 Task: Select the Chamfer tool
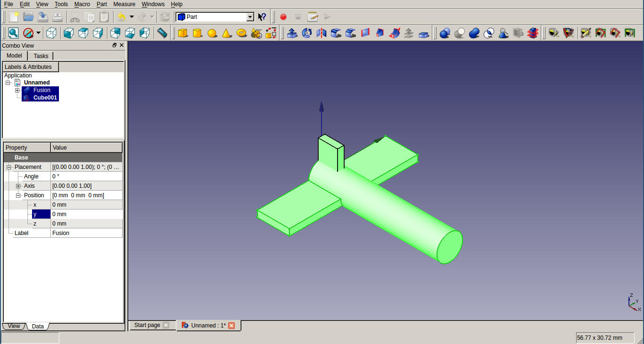tap(350, 33)
